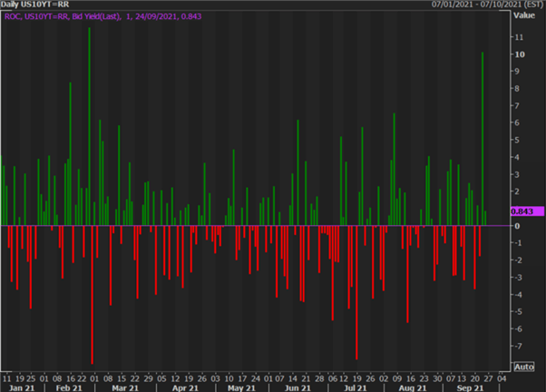
Task: Select the Daily US10YT=RR chart title
Action: (x=34, y=5)
